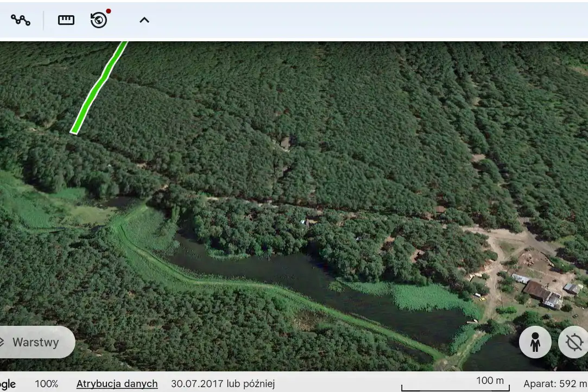Toggle the my-location crossed target button
Image resolution: width=588 pixels, height=392 pixels.
(x=574, y=342)
